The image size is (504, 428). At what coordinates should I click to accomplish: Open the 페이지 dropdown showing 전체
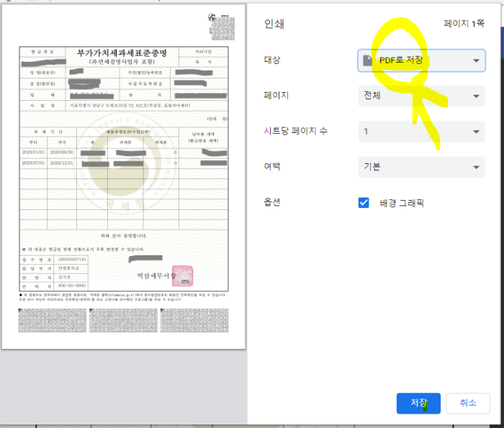coord(421,96)
